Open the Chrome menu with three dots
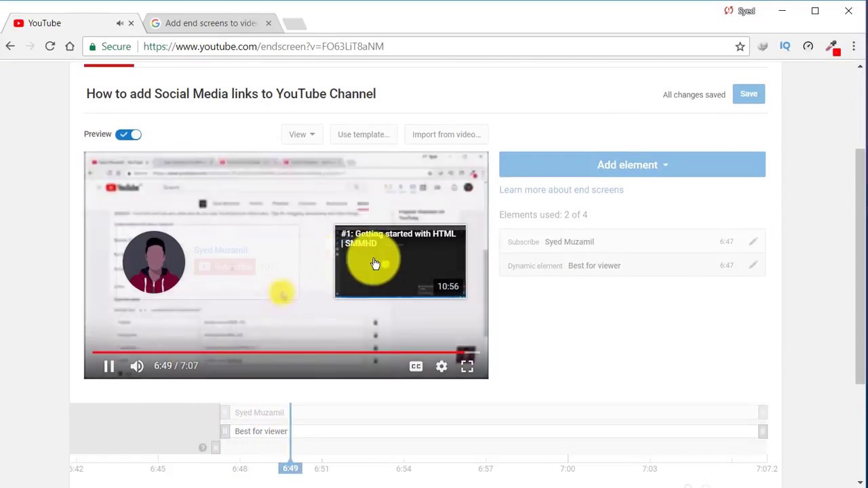The width and height of the screenshot is (868, 488). click(x=854, y=46)
